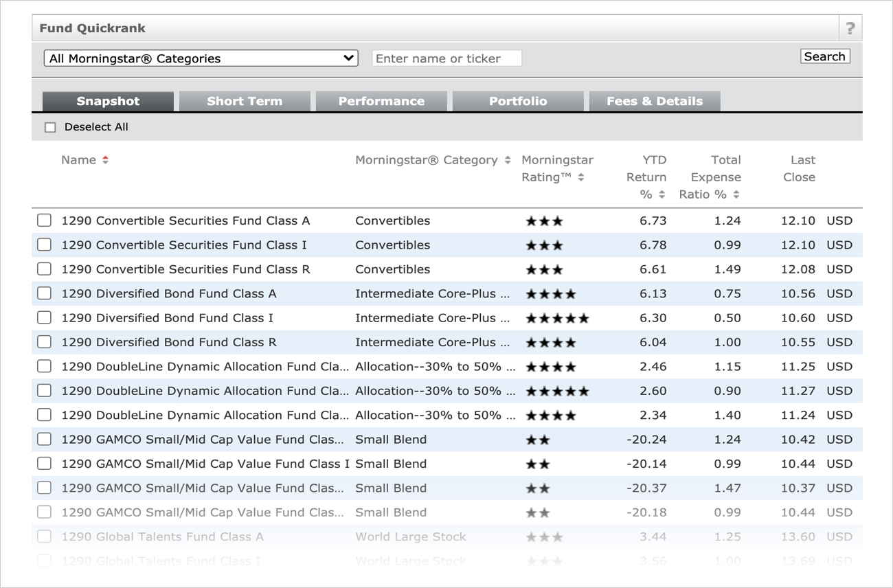Click expense ratio value 1.15
This screenshot has height=588, width=893.
pos(727,367)
